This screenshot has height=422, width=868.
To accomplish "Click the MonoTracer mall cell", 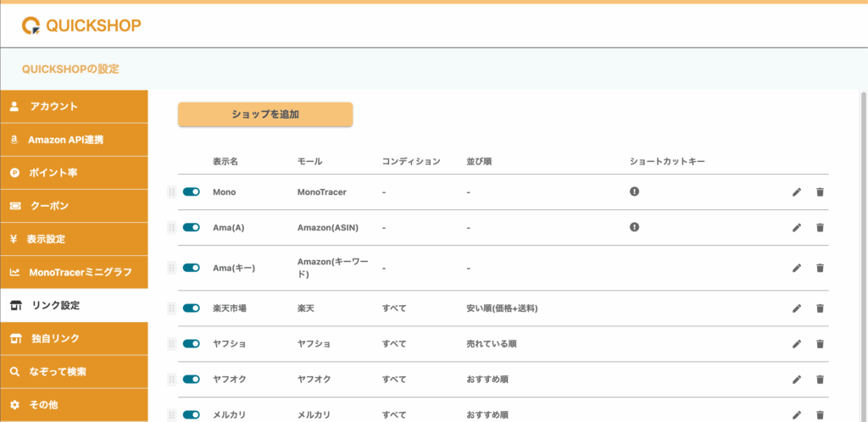I will tap(321, 192).
